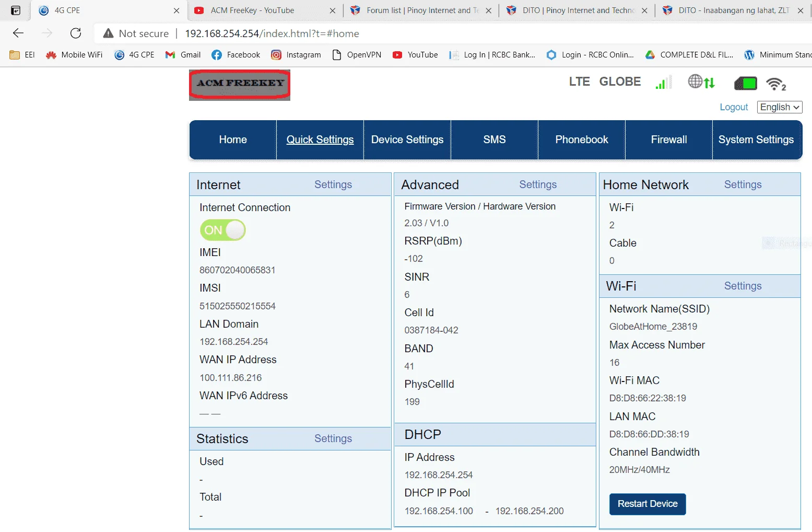The height and width of the screenshot is (532, 812).
Task: Switch to the ACM FreeKey - YouTube tab
Action: [x=265, y=10]
